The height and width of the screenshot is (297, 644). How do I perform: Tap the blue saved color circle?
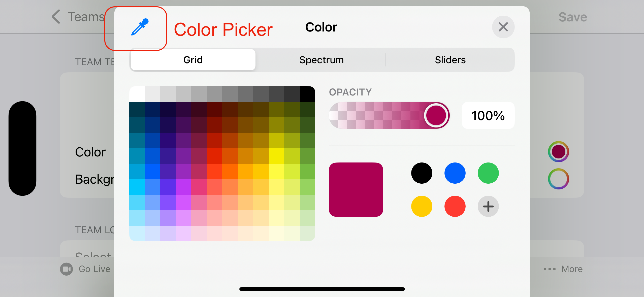pos(455,173)
